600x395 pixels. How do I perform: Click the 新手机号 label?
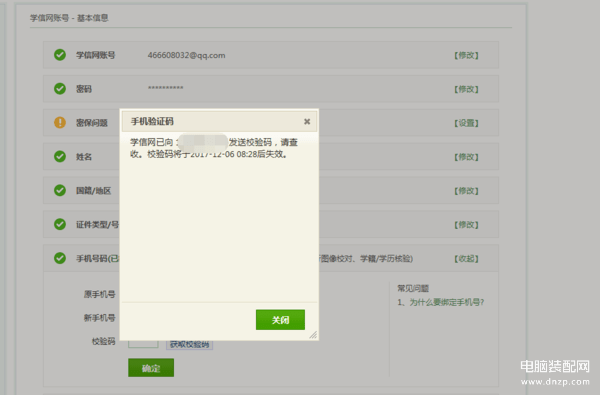(99, 318)
